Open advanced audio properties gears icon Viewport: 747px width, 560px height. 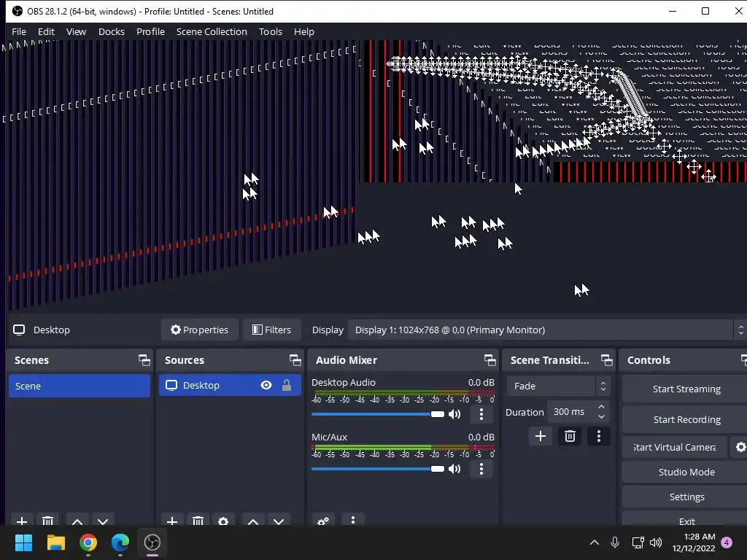click(x=323, y=521)
